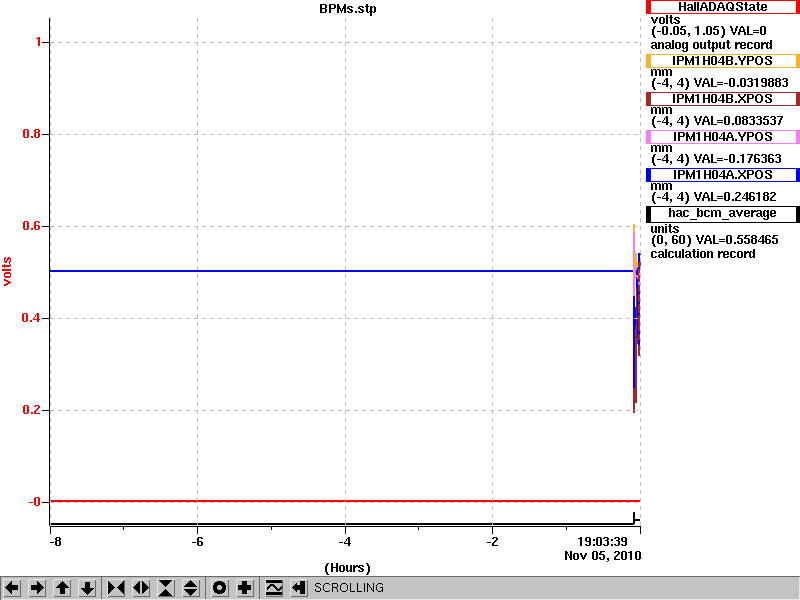Screen dimensions: 800x600
Task: Click the horizontal outward-triangles time zoom button
Action: pos(141,588)
